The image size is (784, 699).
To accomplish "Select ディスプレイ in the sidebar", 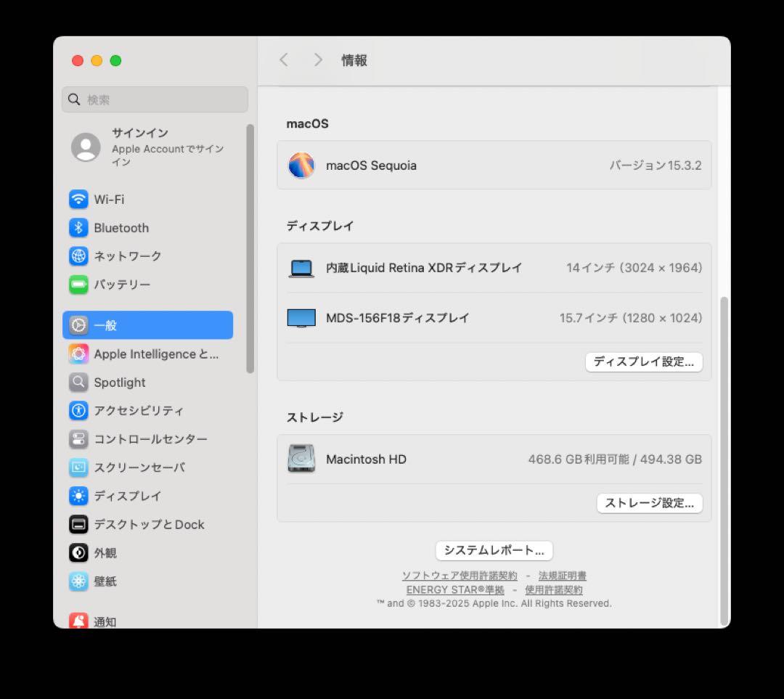I will tap(128, 496).
